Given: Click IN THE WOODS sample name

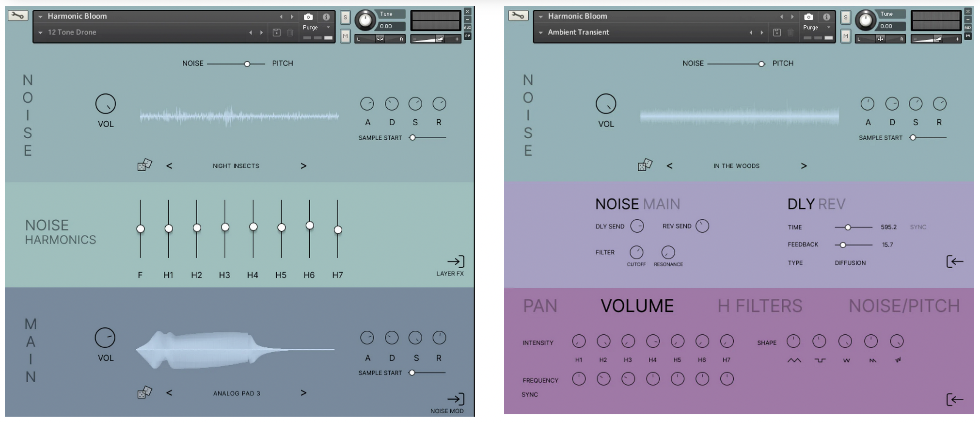Looking at the screenshot, I should click(x=736, y=166).
